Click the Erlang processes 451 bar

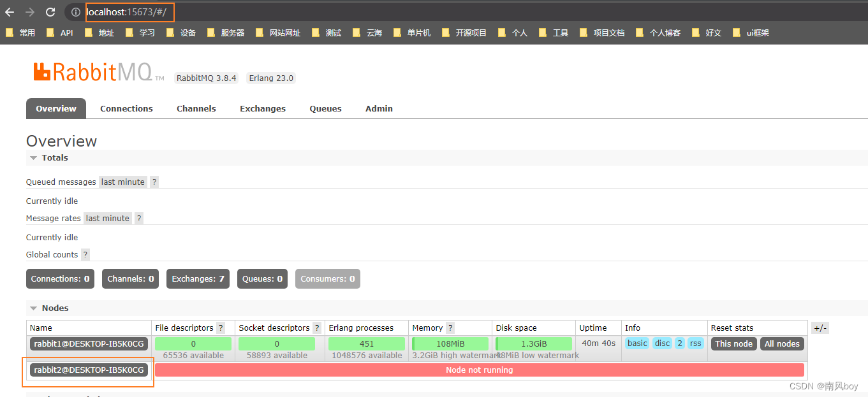[x=367, y=343]
